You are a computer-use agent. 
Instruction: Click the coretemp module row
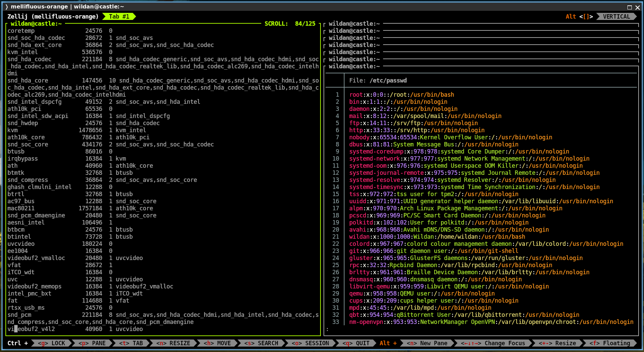[60, 31]
